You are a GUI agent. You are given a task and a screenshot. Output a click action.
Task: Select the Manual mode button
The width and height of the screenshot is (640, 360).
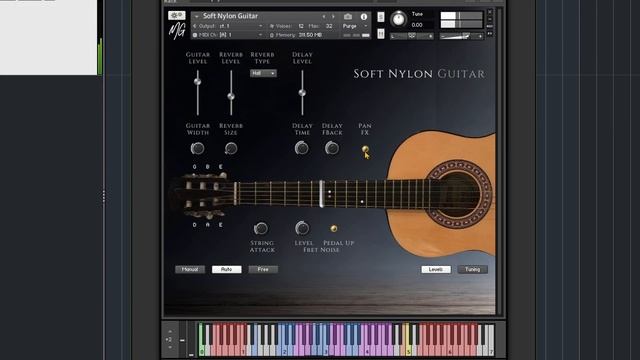click(x=190, y=269)
